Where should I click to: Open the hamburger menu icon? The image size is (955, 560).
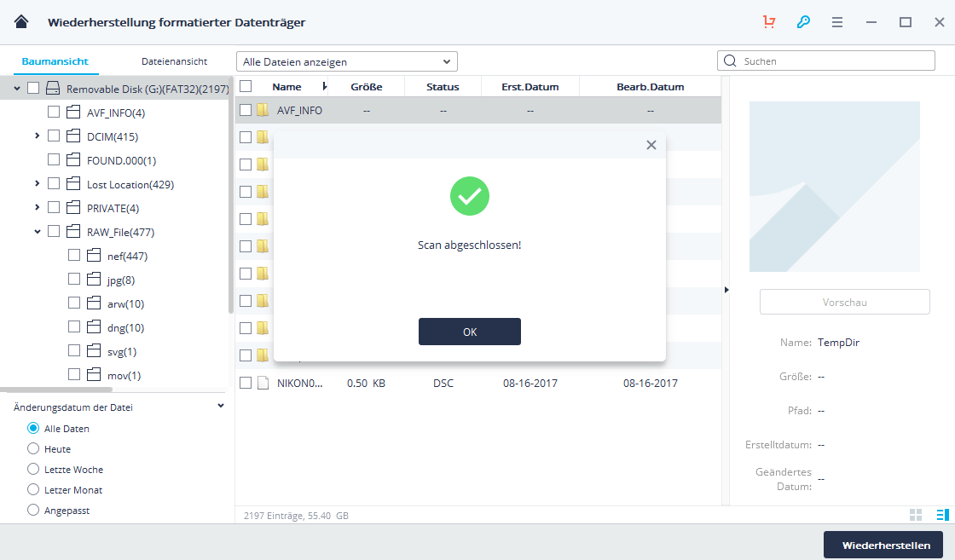point(837,22)
